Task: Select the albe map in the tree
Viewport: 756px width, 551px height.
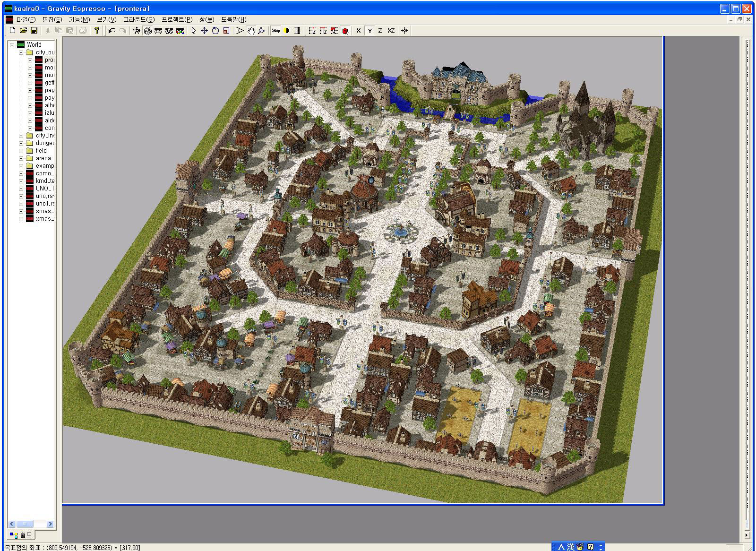Action: click(x=50, y=105)
